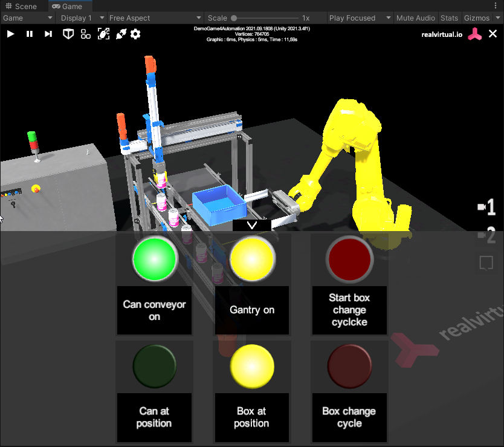This screenshot has width=504, height=447.
Task: Pause the simulation
Action: point(30,34)
